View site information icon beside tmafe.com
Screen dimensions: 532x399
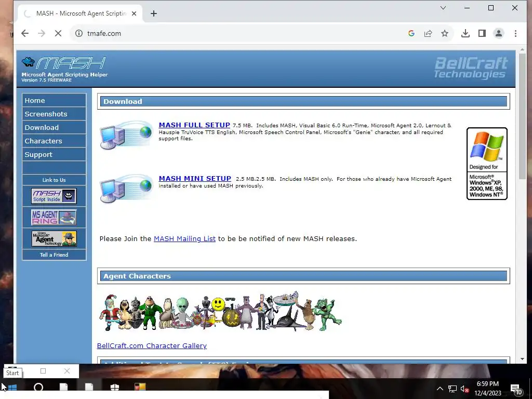tap(79, 33)
